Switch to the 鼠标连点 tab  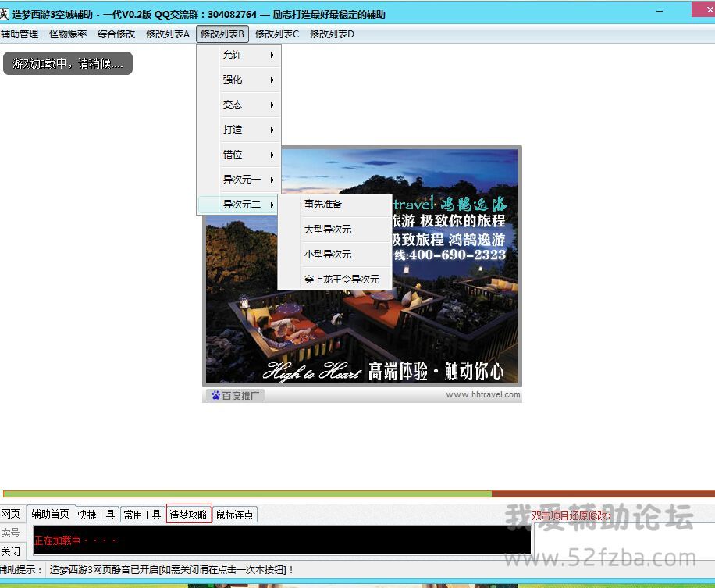[x=234, y=514]
